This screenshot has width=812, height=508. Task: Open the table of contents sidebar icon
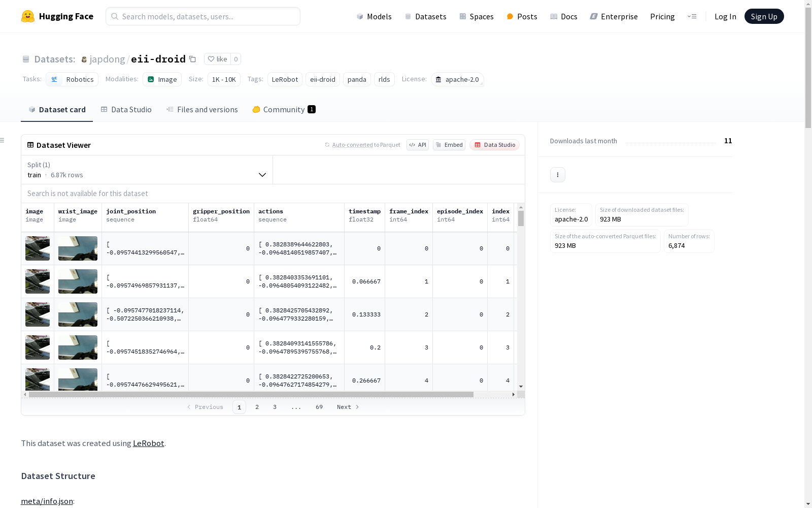pos(2,140)
